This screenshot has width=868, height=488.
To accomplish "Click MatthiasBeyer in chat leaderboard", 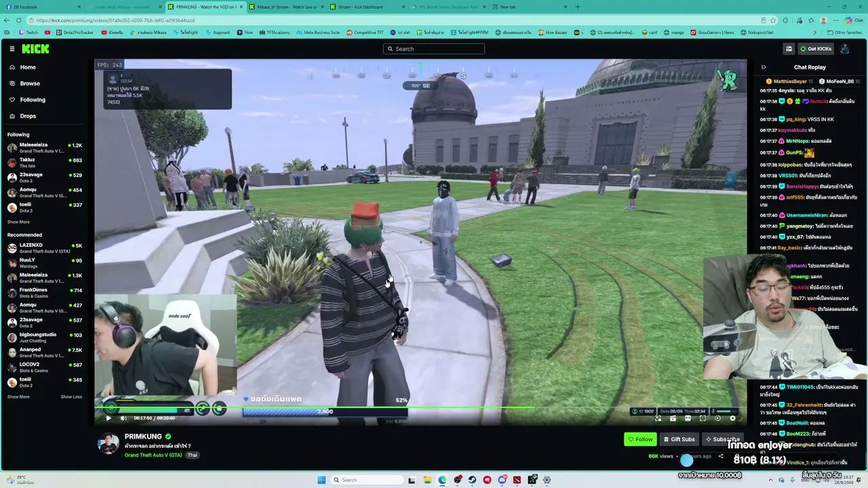I will [789, 81].
